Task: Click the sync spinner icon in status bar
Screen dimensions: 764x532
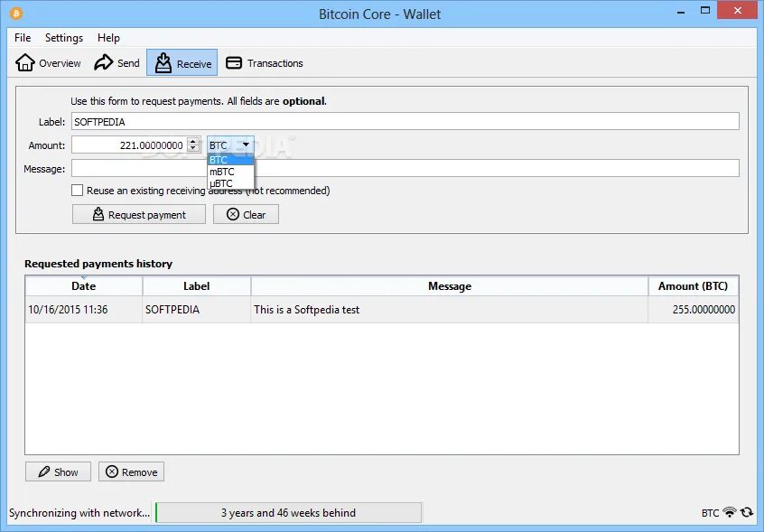Action: tap(747, 512)
